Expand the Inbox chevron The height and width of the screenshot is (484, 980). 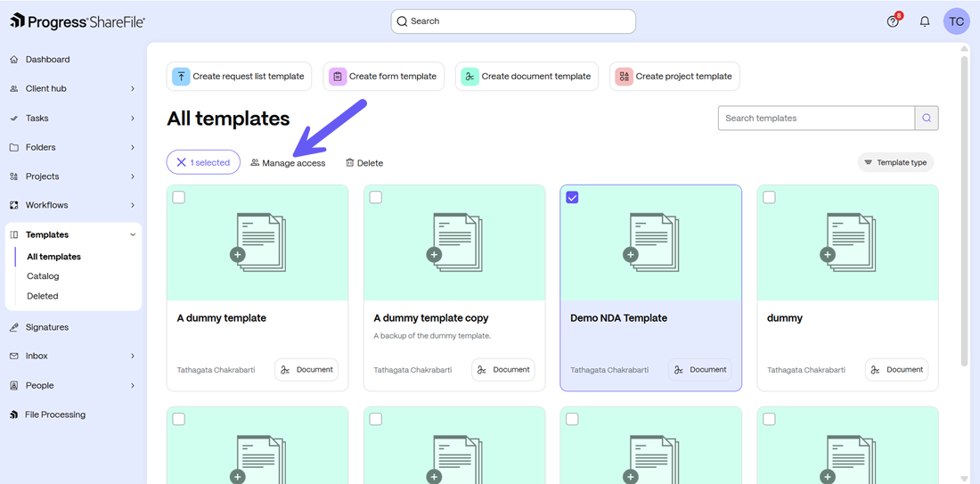tap(133, 356)
